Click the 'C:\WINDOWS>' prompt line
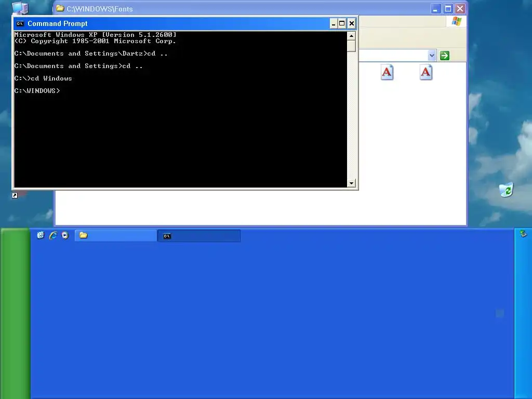The height and width of the screenshot is (399, 532). coord(37,91)
